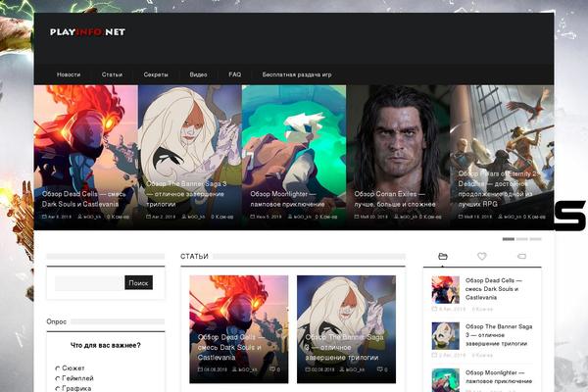Select the Геймплей poll option
Image resolution: width=588 pixels, height=392 pixels.
58,379
